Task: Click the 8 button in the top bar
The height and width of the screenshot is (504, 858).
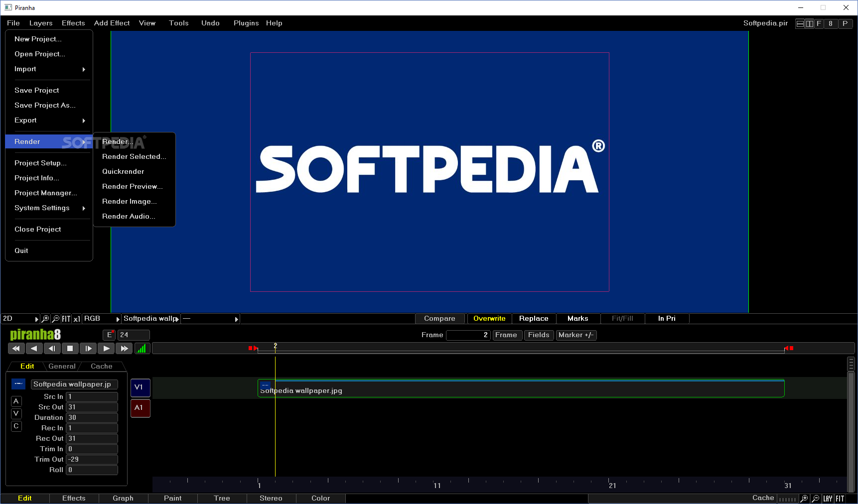Action: pos(831,23)
